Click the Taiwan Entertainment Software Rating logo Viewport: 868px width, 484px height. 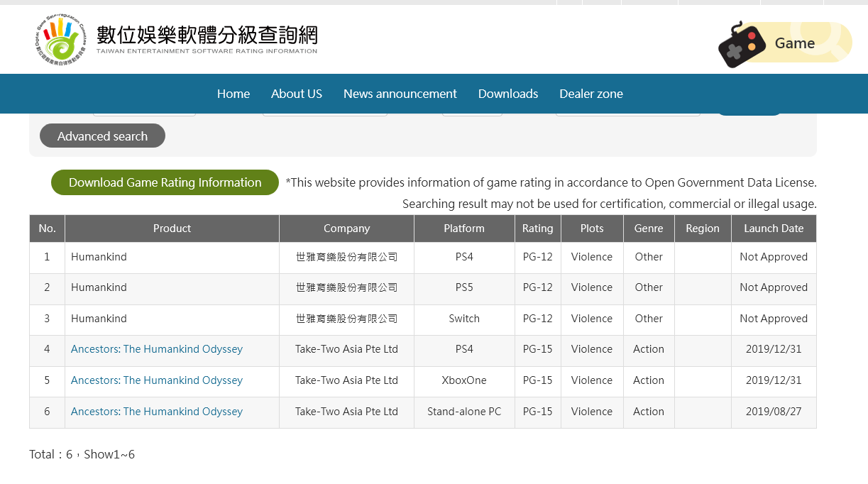(60, 40)
